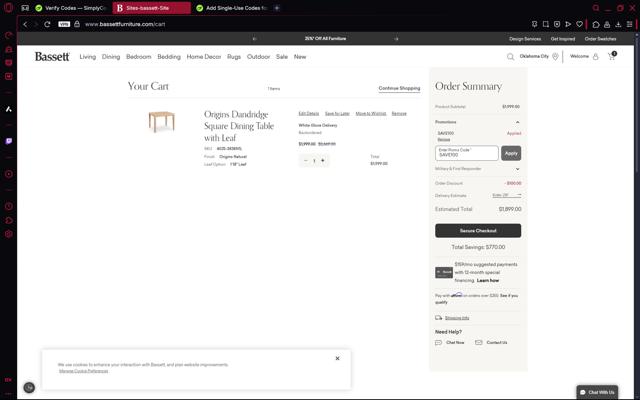640x400 pixels.
Task: Click the padlock site security icon
Action: [x=77, y=24]
